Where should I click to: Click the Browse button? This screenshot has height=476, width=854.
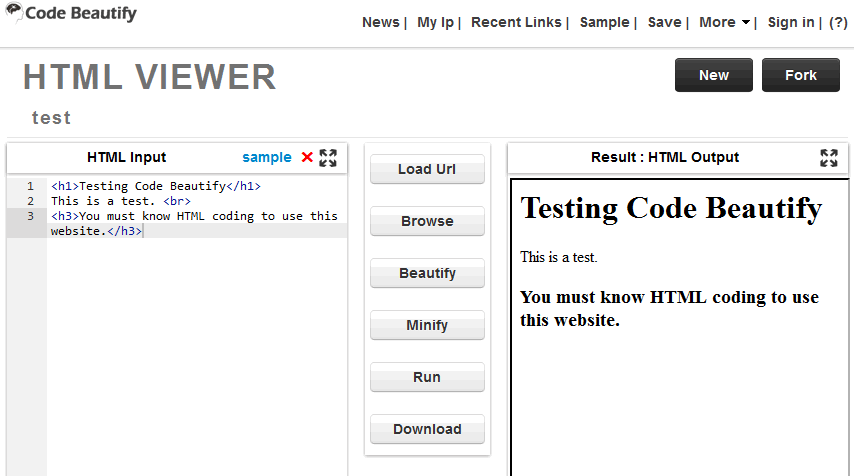[427, 221]
